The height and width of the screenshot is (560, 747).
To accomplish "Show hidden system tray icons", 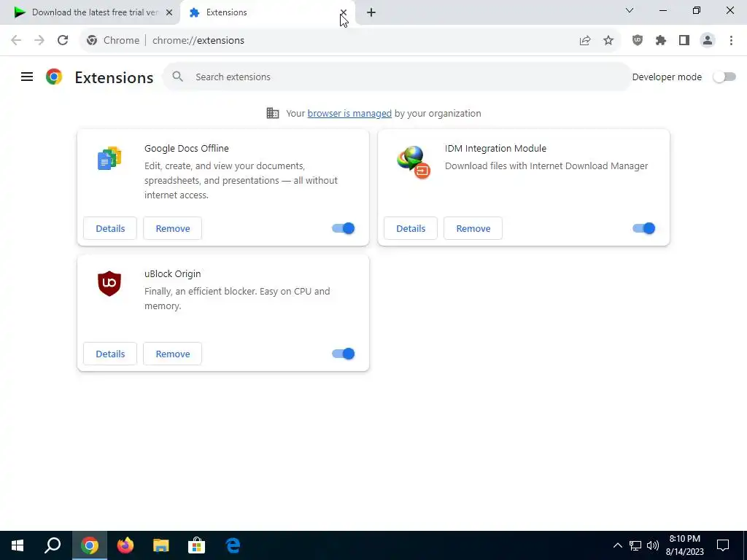I will point(617,545).
